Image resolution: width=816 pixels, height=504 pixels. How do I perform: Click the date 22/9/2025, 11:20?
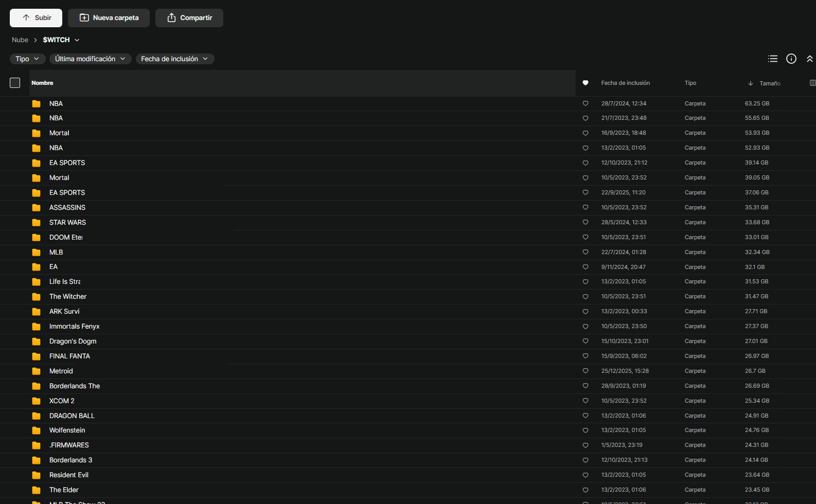coord(624,192)
